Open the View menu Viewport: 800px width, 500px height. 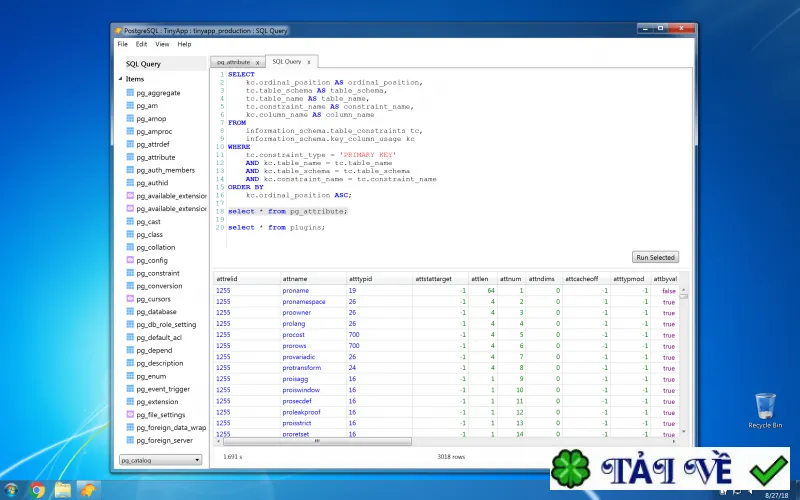162,44
